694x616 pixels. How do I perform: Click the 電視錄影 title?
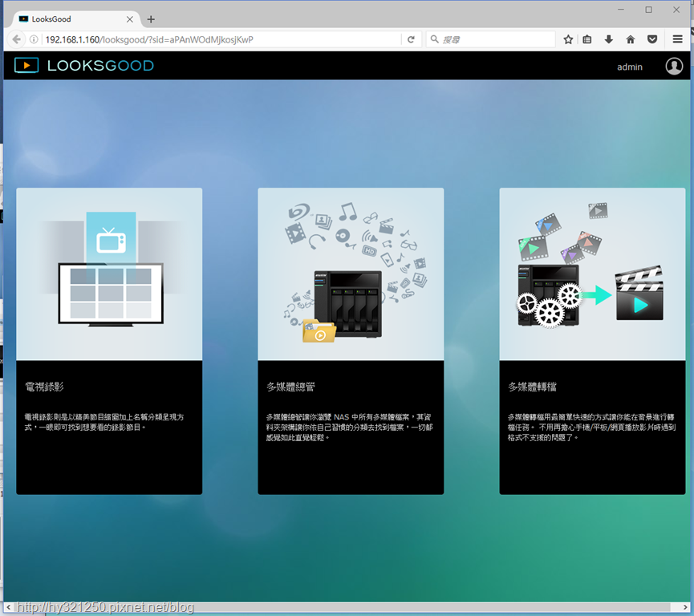[44, 387]
